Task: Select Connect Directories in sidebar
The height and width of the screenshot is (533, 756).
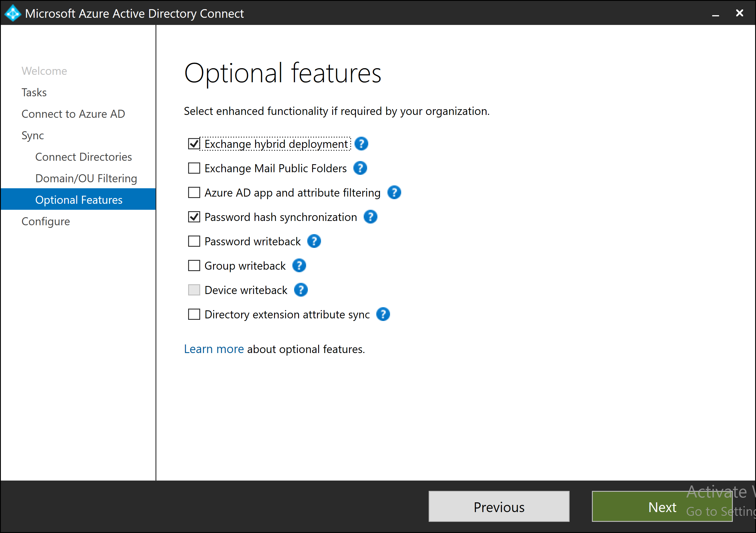Action: [x=83, y=157]
